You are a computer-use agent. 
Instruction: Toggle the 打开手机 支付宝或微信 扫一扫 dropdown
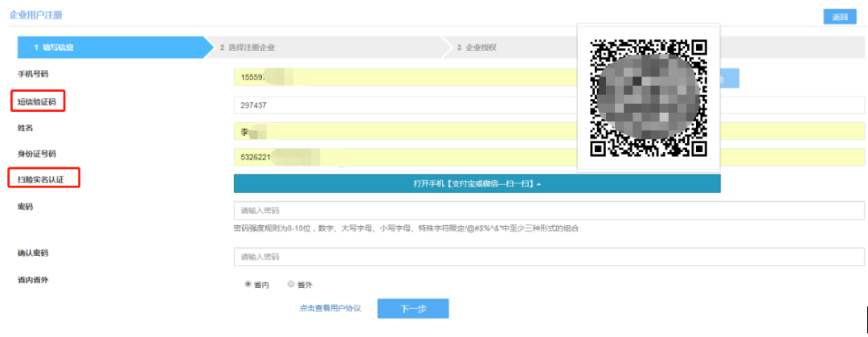(477, 183)
